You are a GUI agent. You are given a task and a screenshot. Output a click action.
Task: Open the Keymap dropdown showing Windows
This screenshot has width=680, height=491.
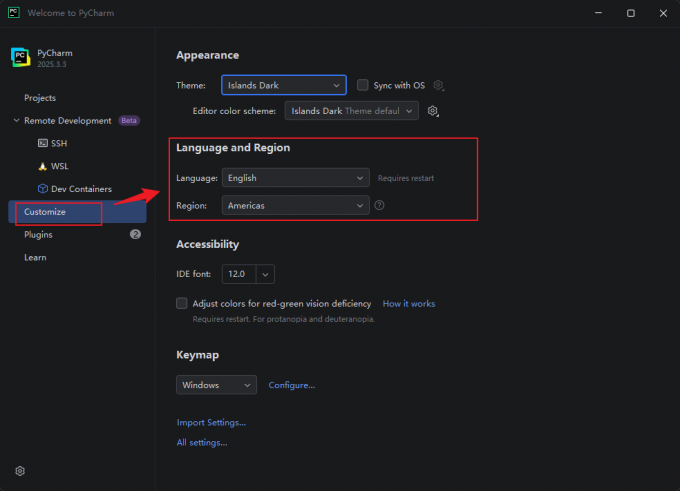click(x=216, y=385)
